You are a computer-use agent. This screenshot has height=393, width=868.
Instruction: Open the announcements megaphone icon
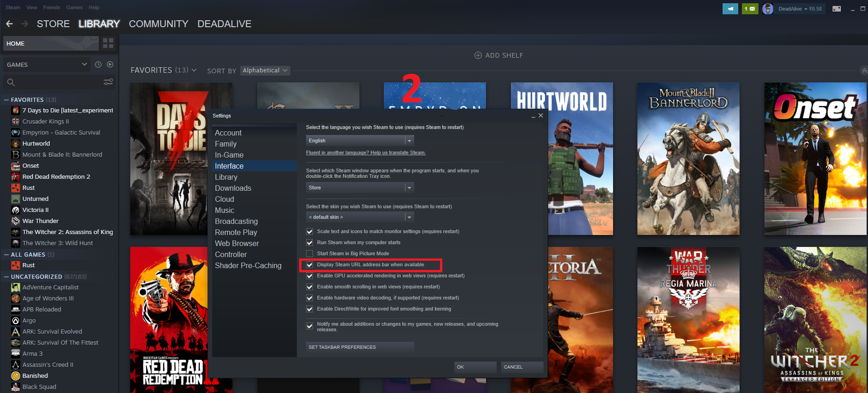(x=730, y=9)
